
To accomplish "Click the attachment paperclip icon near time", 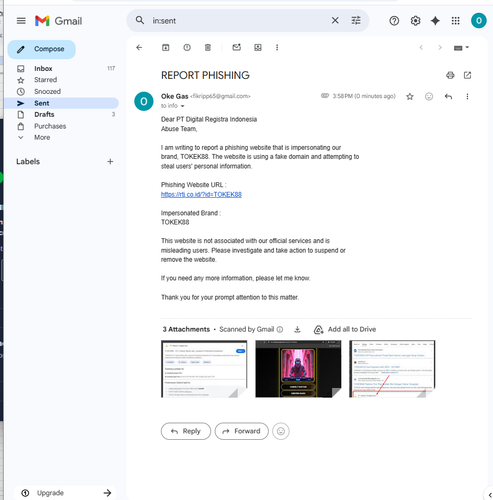I will pos(325,96).
